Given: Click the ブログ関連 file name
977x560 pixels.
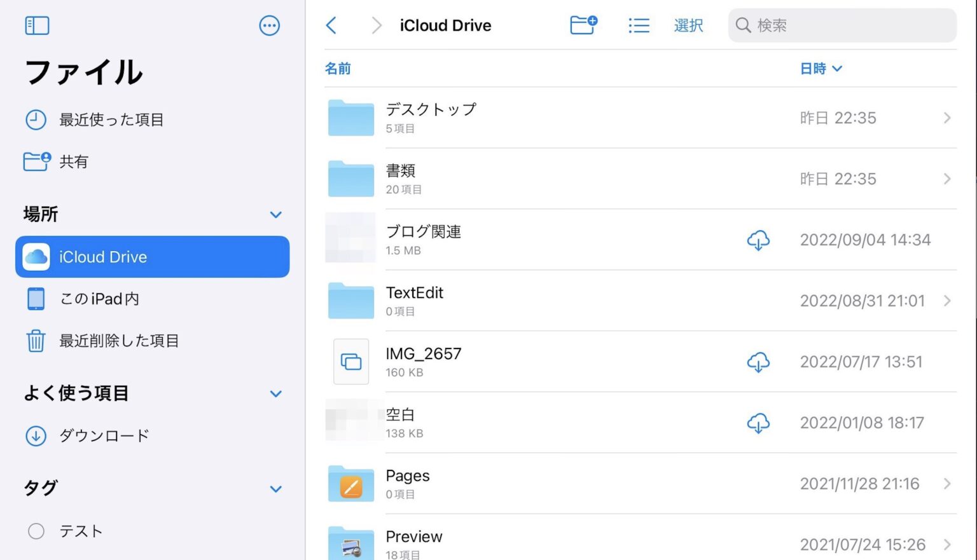Looking at the screenshot, I should click(x=424, y=231).
